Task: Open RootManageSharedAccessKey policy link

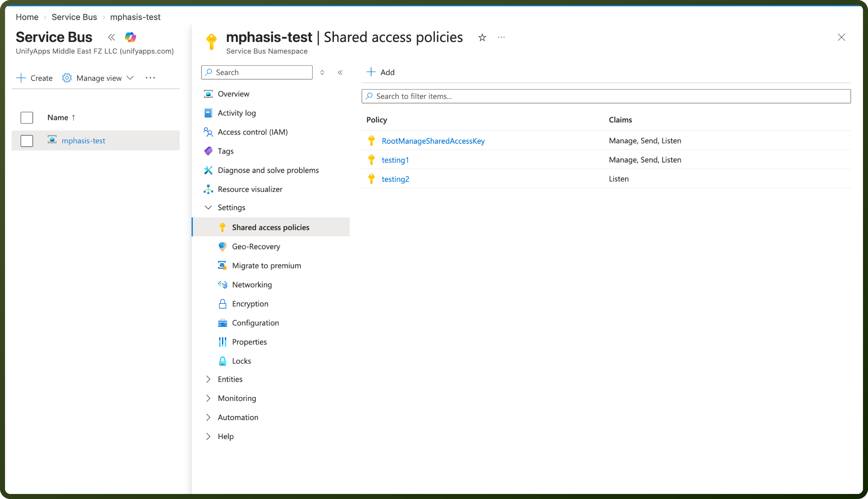Action: point(433,141)
